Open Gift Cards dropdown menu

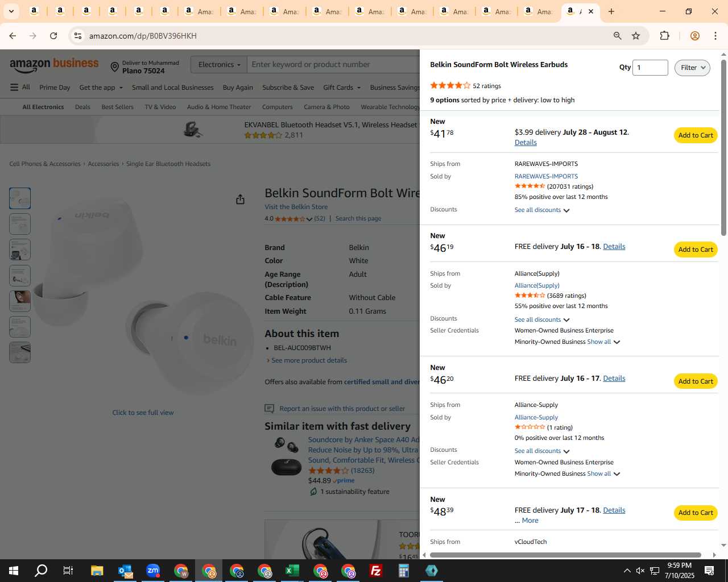click(x=342, y=88)
